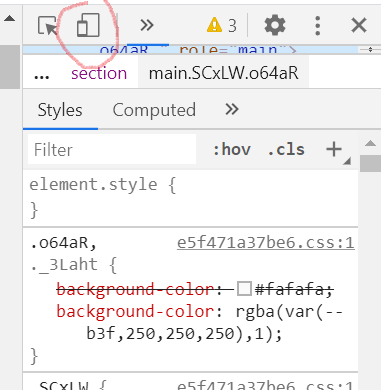Open the #fafafa color swatch picker
This screenshot has height=390, width=381.
tap(244, 289)
